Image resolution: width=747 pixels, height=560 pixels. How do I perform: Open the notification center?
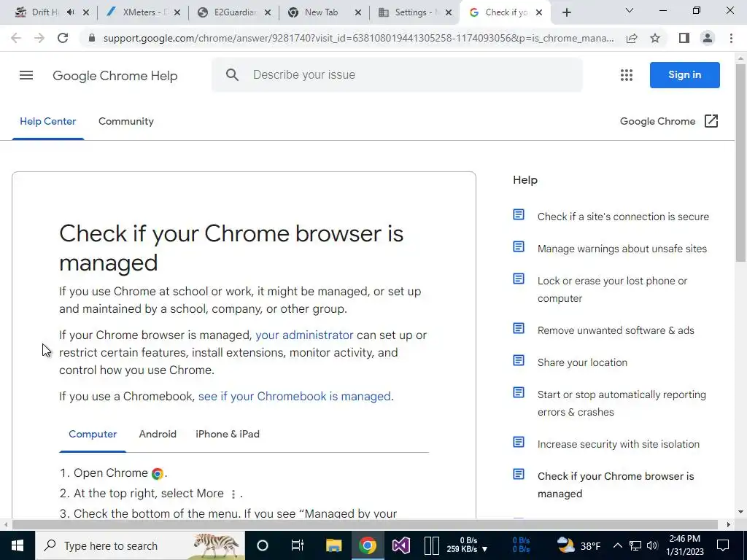[x=723, y=545]
